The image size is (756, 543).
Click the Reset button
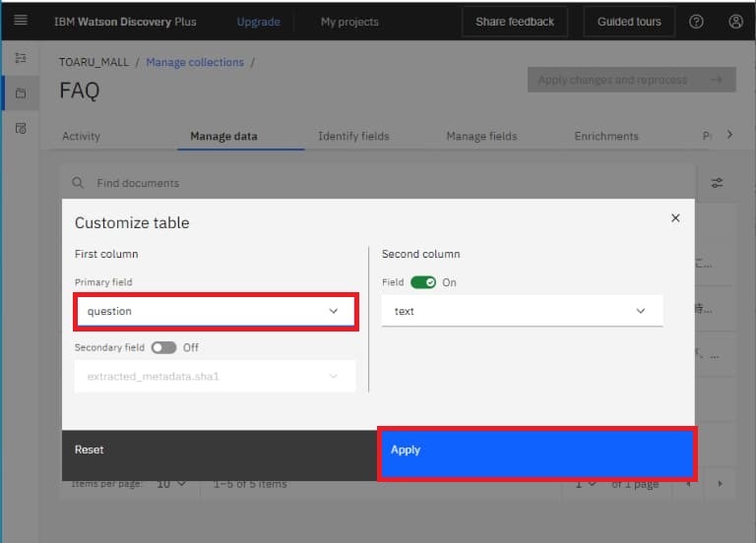coord(90,450)
